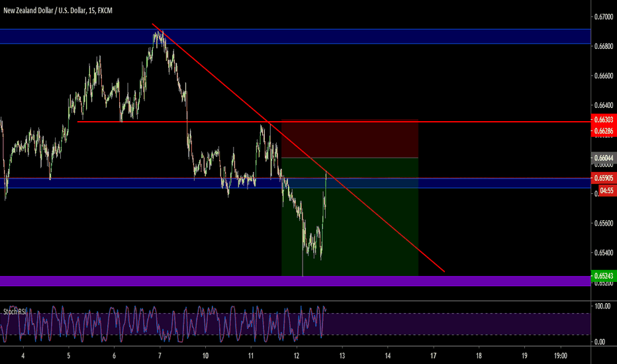Click date label 17 on time axis

(x=433, y=356)
